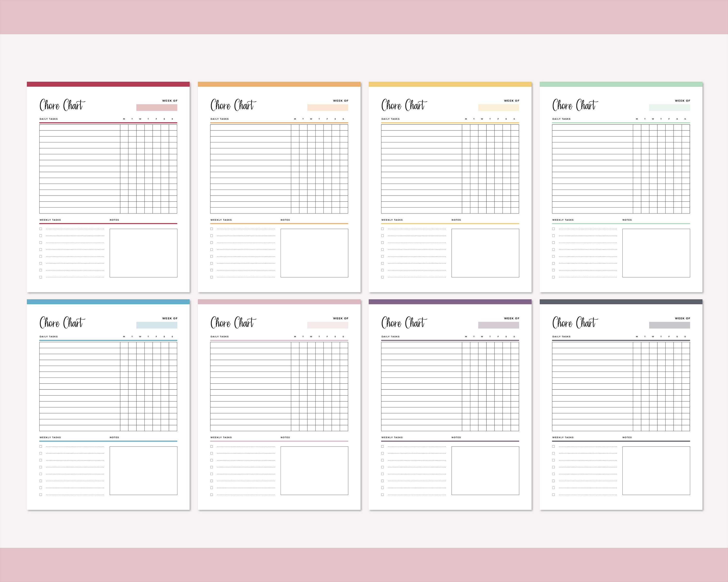This screenshot has height=582, width=728.
Task: Click the first weekly task dotted line on the yellow chart
Action: click(417, 229)
